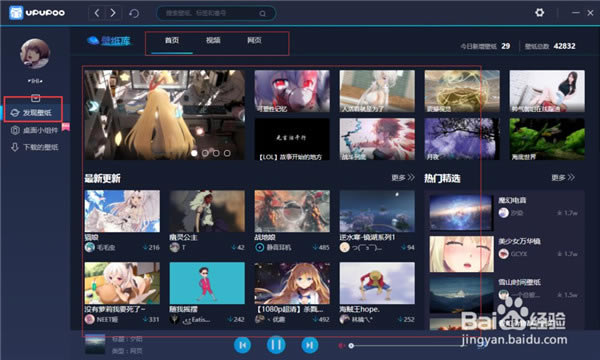Viewport: 600px width, 360px height.
Task: Click the NEET姬 uploader avatar
Action: (90, 319)
